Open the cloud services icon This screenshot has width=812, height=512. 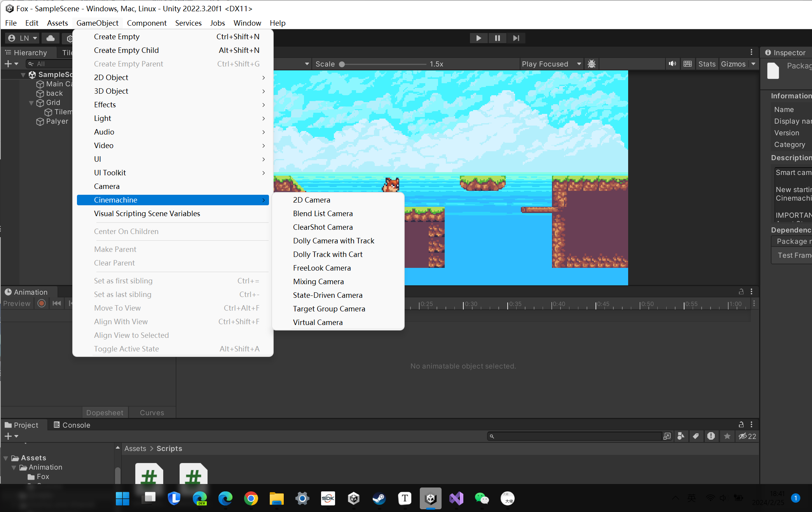click(x=51, y=38)
